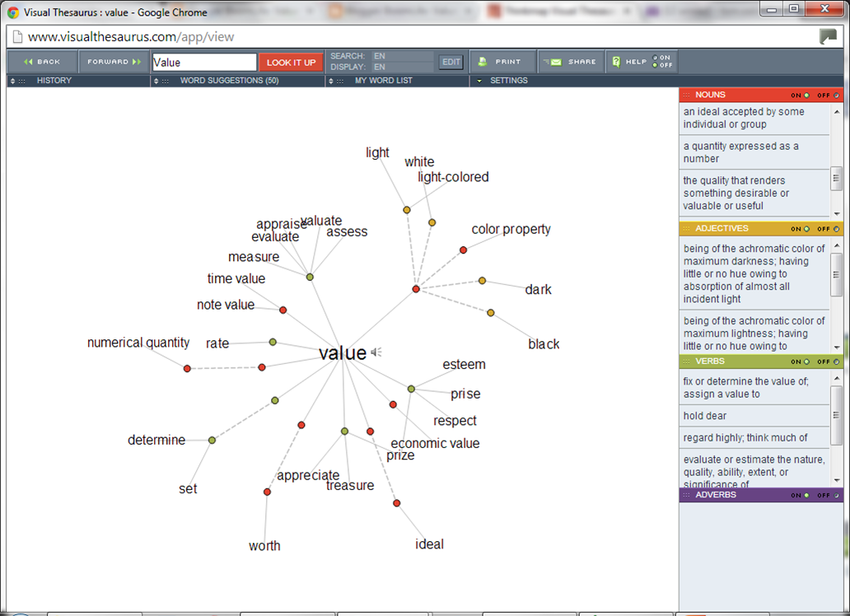The image size is (850, 616).
Task: Expand the My Word List panel
Action: pyautogui.click(x=330, y=81)
